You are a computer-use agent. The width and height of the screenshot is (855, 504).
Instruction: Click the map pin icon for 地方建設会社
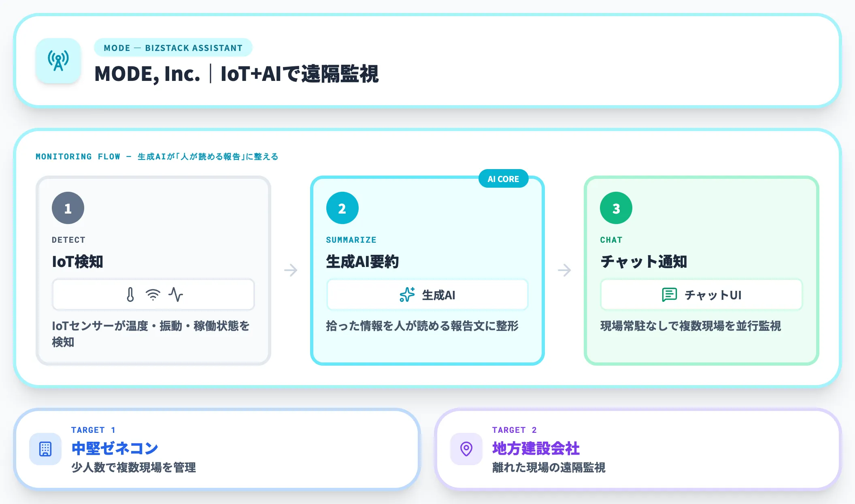click(x=466, y=449)
